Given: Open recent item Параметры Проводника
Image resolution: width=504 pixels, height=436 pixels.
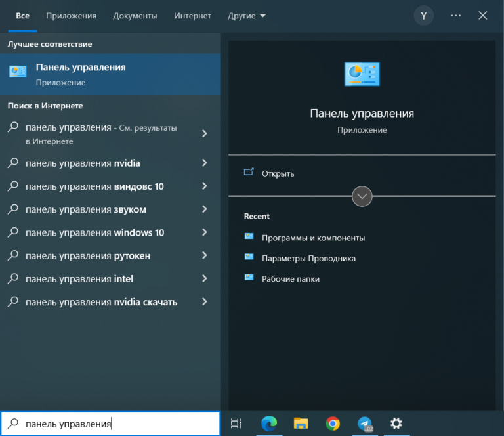Looking at the screenshot, I should click(308, 259).
